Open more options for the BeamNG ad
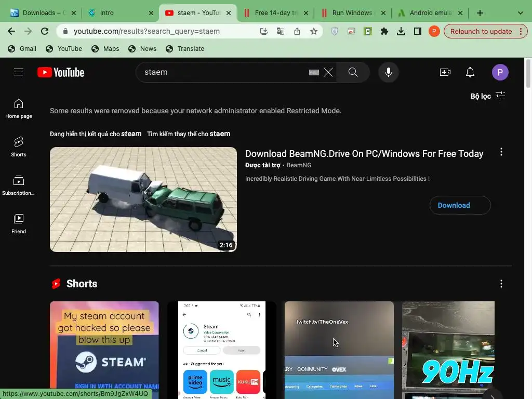Screen dimensions: 532x399 pos(501,152)
